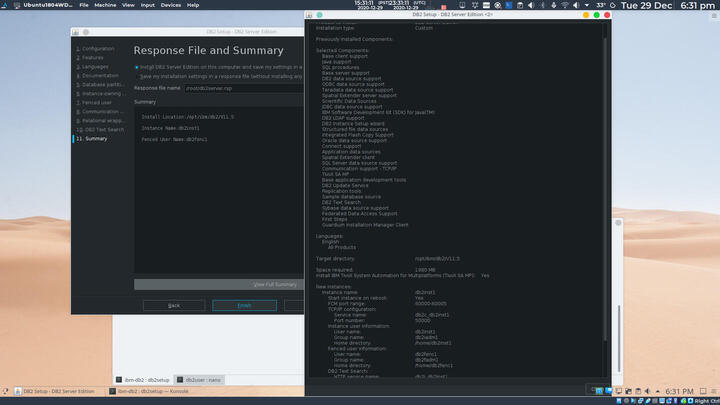The image size is (720, 405).
Task: Go to step 10 DB2 Text Search in sidebar
Action: tap(100, 129)
